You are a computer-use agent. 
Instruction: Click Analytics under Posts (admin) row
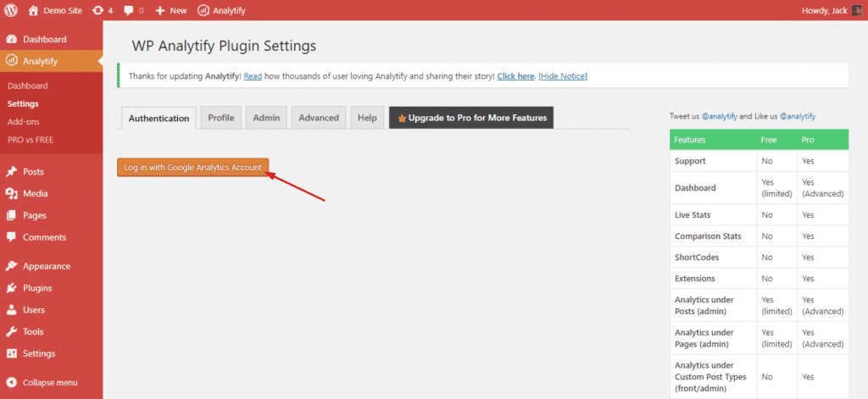coord(704,306)
